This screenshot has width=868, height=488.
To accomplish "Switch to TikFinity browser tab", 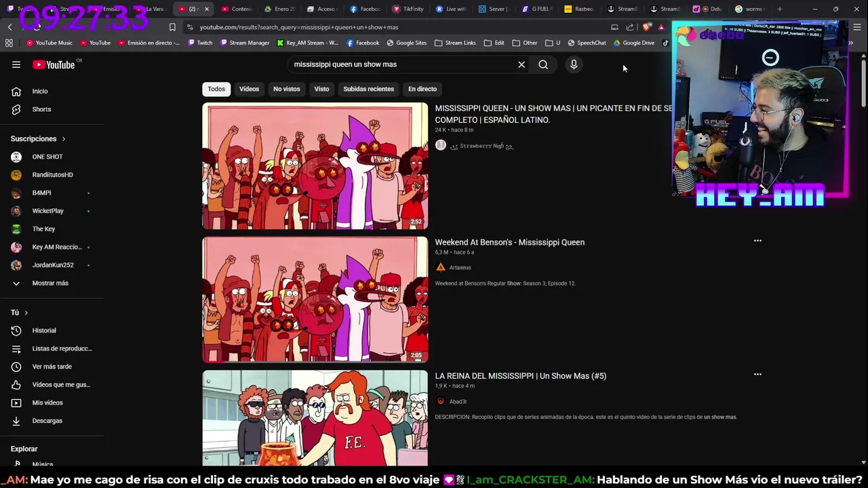I will click(408, 9).
